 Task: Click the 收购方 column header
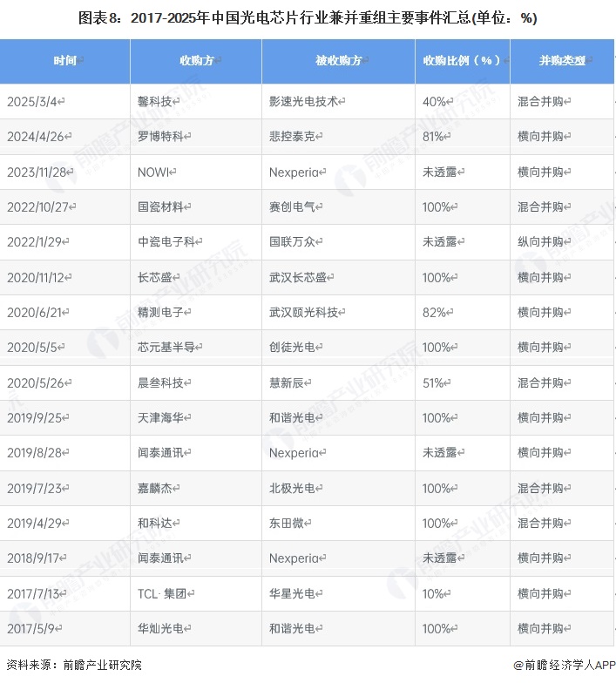point(197,61)
